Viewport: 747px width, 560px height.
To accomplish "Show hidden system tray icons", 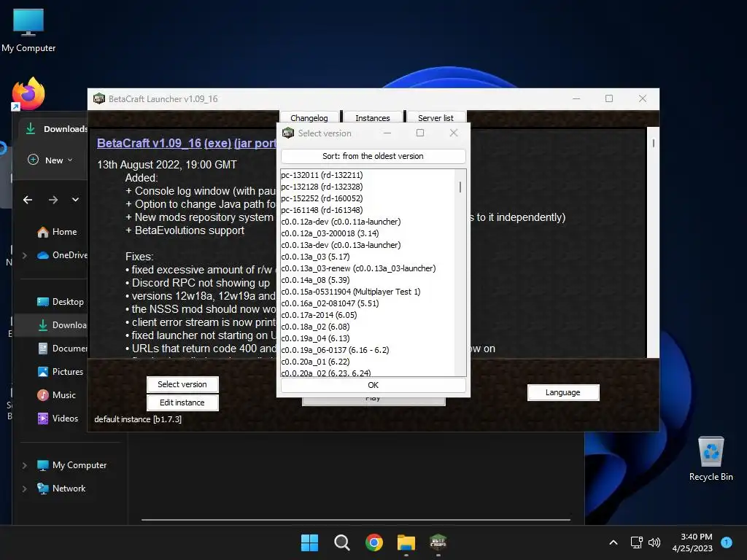I will tap(614, 542).
